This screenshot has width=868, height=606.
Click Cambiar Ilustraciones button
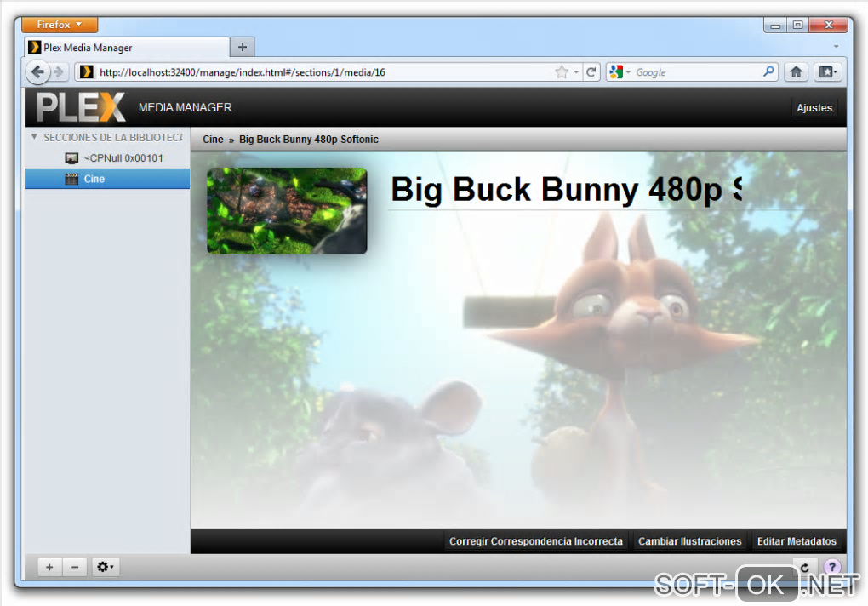click(690, 541)
